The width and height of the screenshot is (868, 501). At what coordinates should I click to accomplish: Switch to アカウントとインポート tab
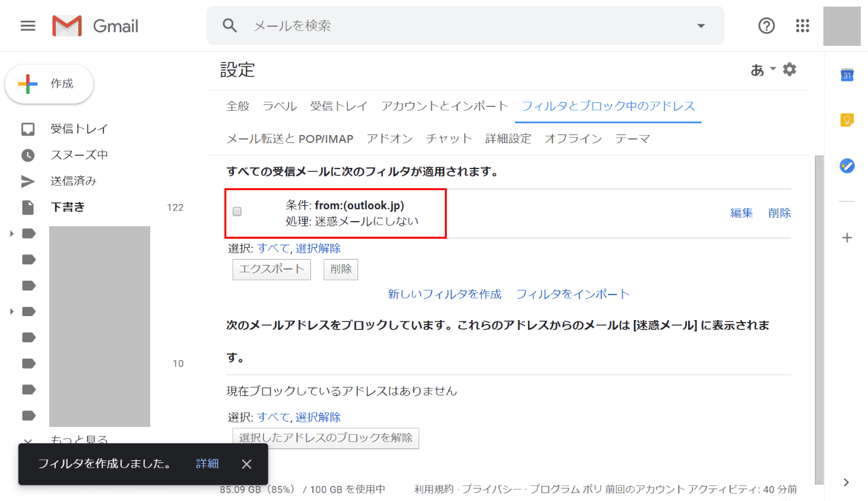coord(445,106)
